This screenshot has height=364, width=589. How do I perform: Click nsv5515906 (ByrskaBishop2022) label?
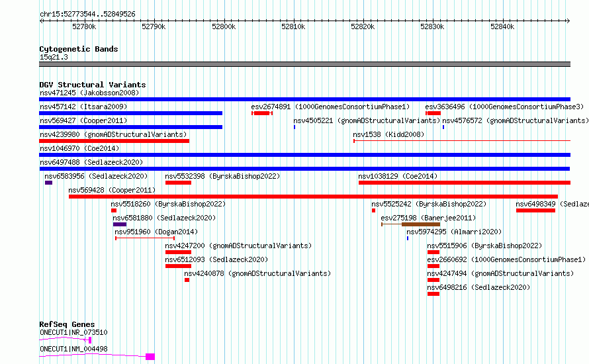484,246
